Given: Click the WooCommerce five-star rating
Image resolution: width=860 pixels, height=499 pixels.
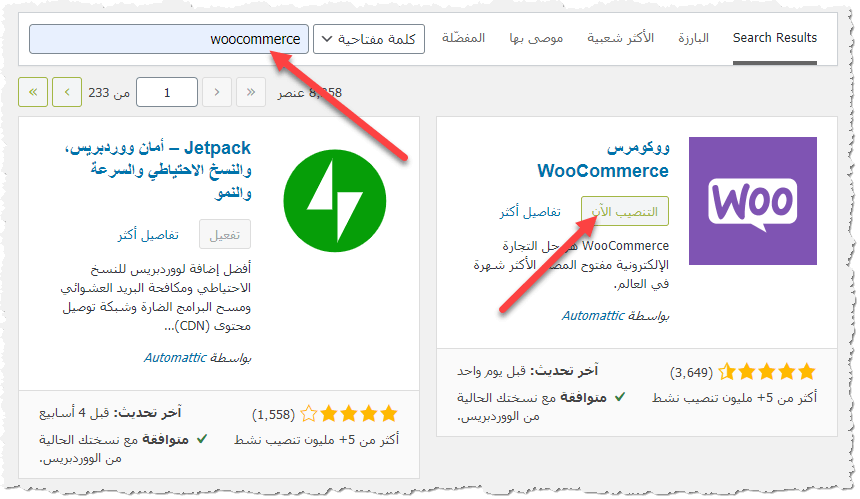Looking at the screenshot, I should pyautogui.click(x=767, y=372).
